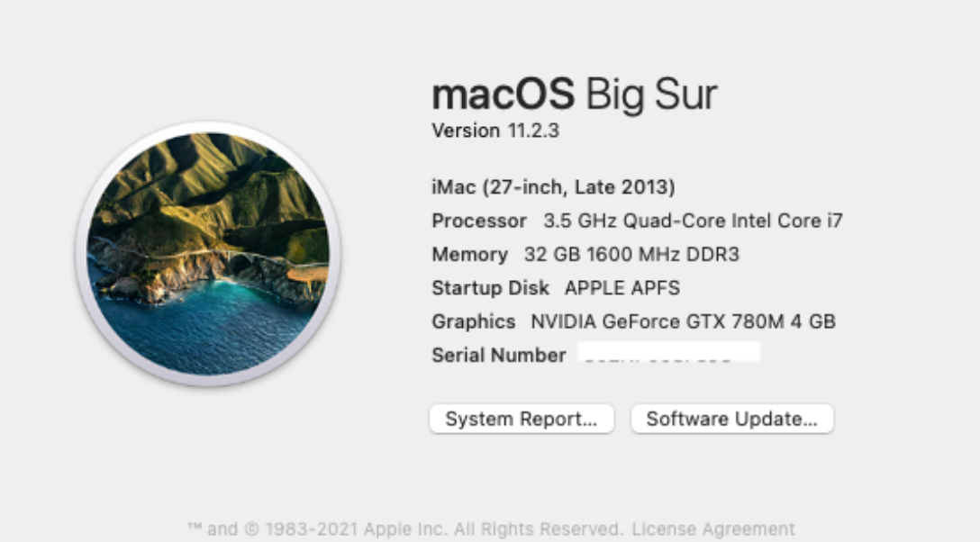Click the Processor label
This screenshot has width=980, height=542.
(479, 221)
